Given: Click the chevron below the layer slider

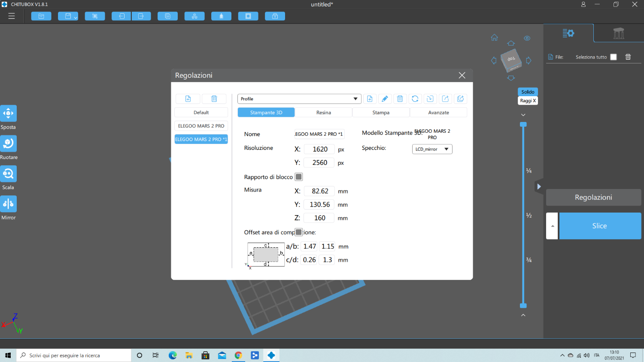Looking at the screenshot, I should point(523,315).
